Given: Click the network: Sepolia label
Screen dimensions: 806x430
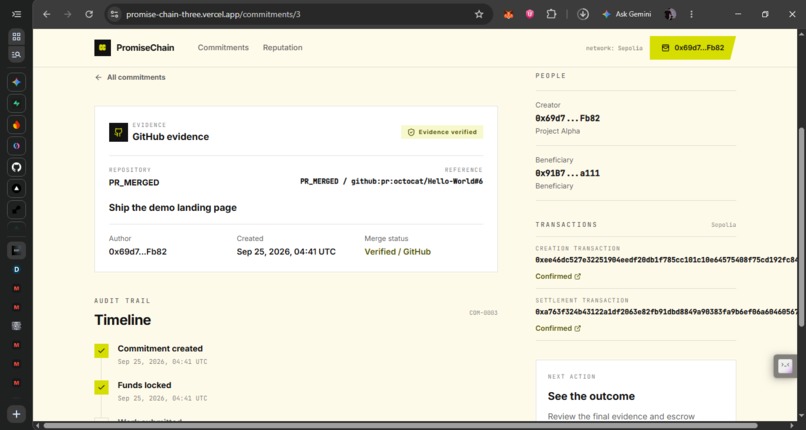Looking at the screenshot, I should coord(614,48).
